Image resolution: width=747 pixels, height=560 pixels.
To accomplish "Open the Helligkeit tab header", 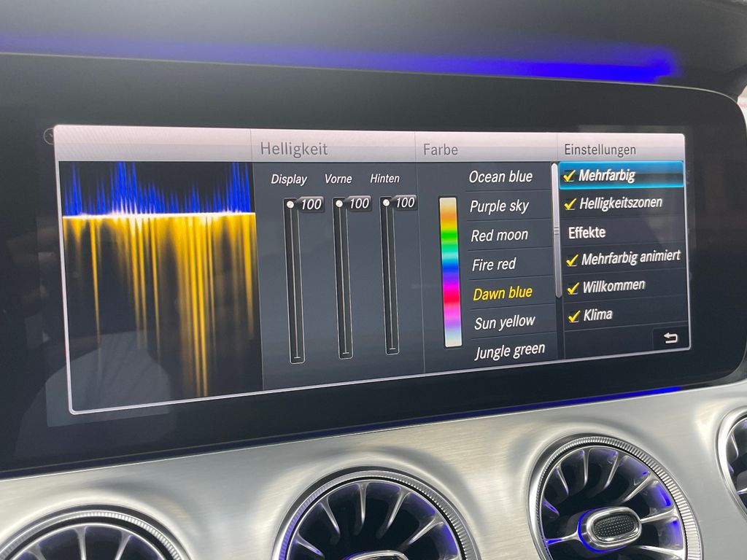I will [294, 149].
